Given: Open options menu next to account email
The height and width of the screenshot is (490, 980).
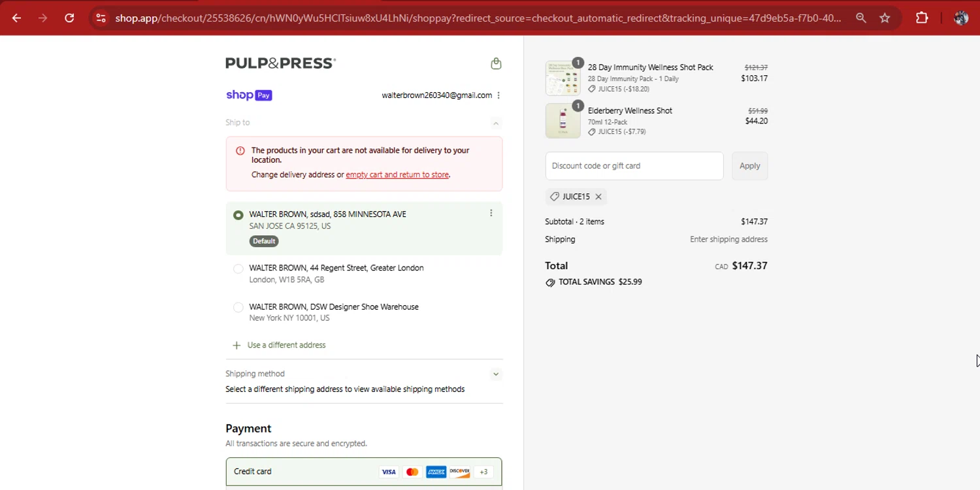Looking at the screenshot, I should pyautogui.click(x=498, y=95).
